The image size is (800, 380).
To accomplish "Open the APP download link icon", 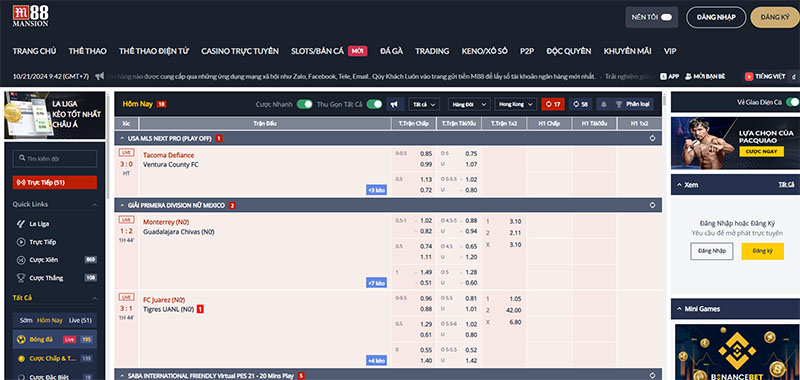I will (x=663, y=76).
